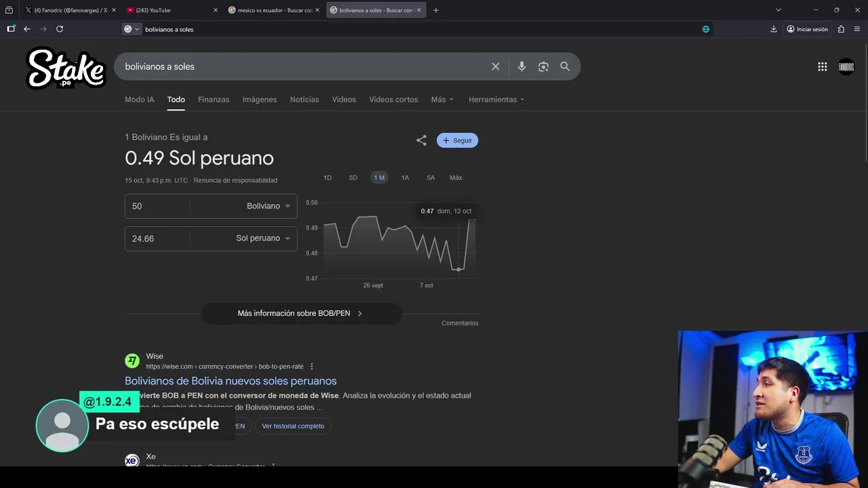Click the 0.49 Sol peruano result text
This screenshot has height=488, width=868.
coord(199,158)
